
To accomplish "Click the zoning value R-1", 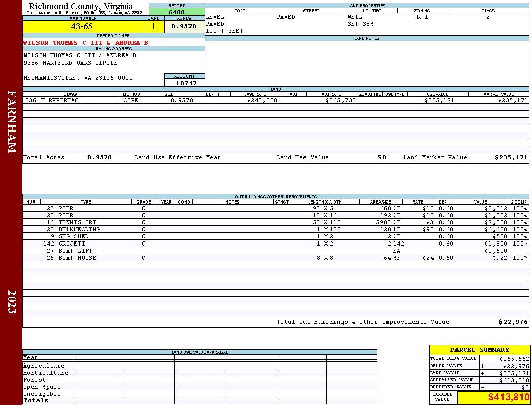I will pos(422,17).
